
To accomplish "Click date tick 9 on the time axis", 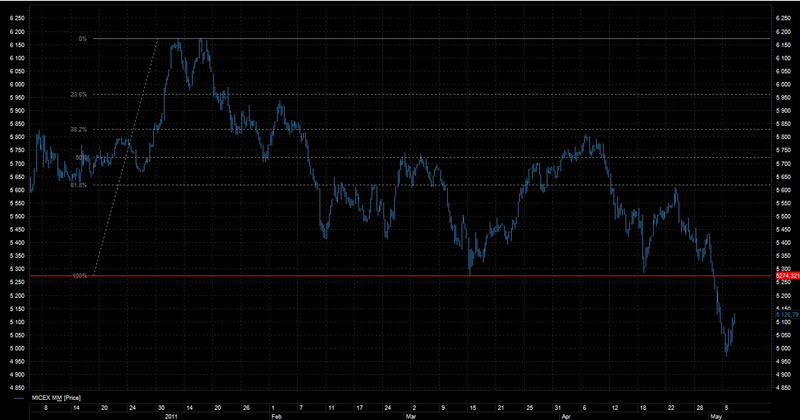I will click(x=443, y=408).
